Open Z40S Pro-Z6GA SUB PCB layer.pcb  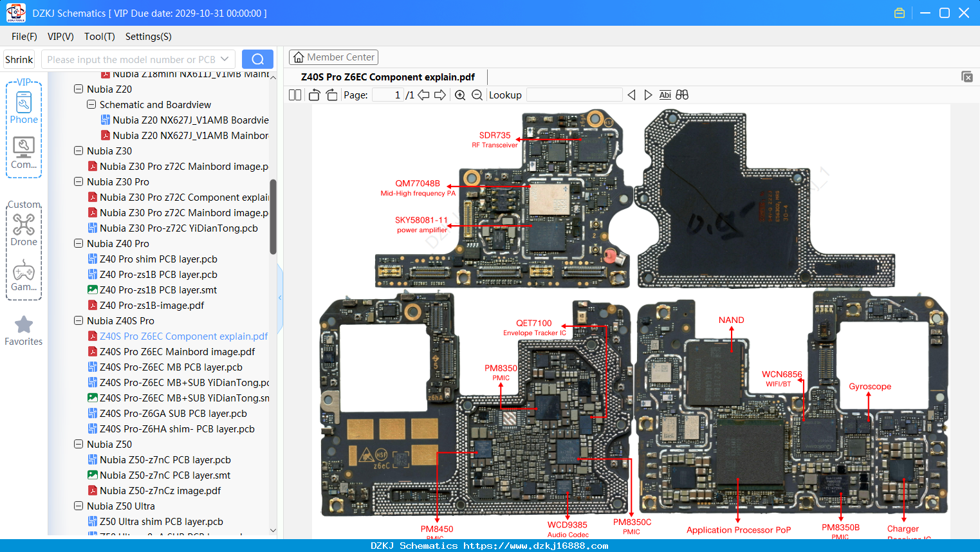tap(167, 414)
